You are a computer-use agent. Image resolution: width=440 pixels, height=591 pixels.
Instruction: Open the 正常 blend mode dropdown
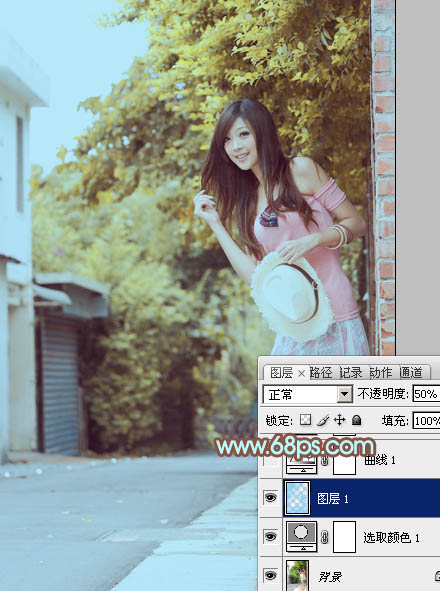308,395
